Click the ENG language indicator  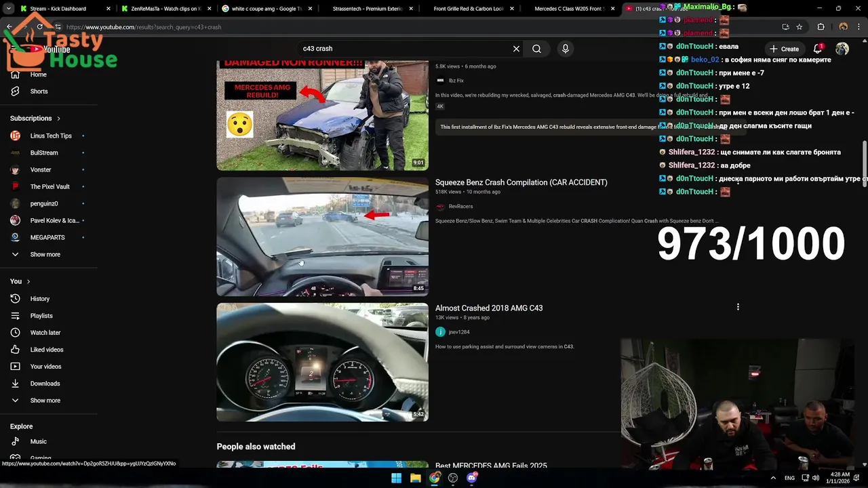[x=789, y=478]
